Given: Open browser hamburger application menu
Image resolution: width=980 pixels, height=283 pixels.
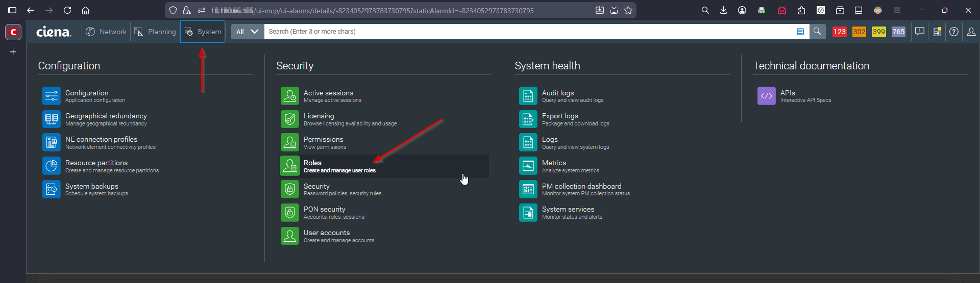Looking at the screenshot, I should click(x=897, y=10).
